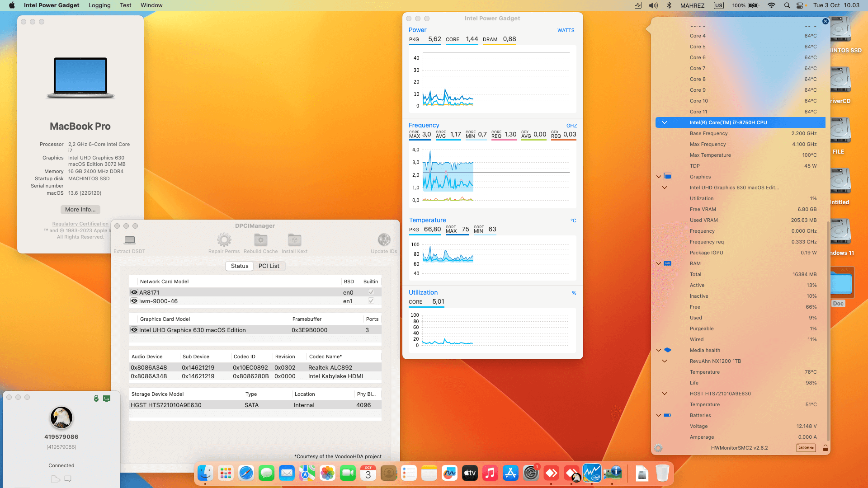868x488 pixels.
Task: Click the lock icon in HWMonitor panel
Action: [826, 448]
